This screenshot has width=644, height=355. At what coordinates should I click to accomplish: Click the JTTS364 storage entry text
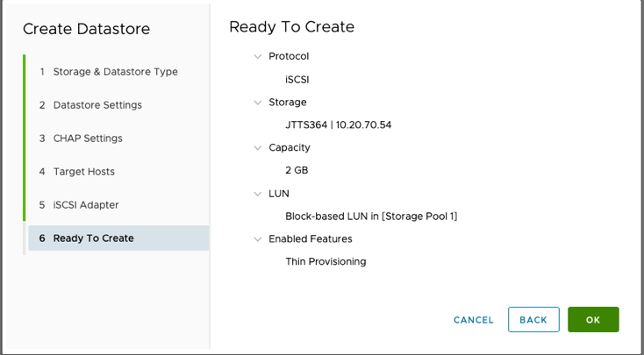point(338,124)
